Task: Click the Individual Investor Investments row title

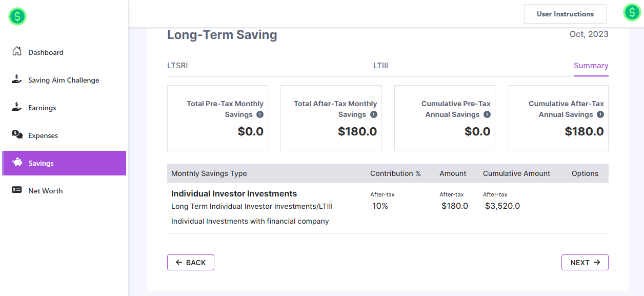Action: point(234,194)
